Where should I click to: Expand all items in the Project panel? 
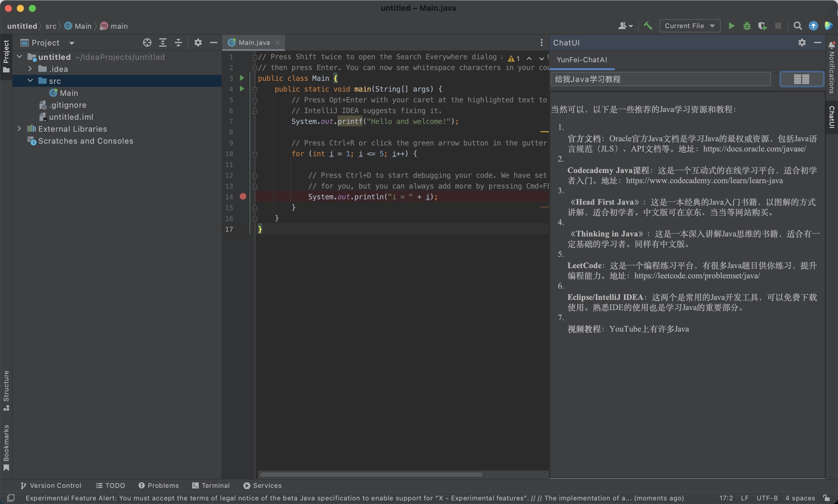(163, 42)
